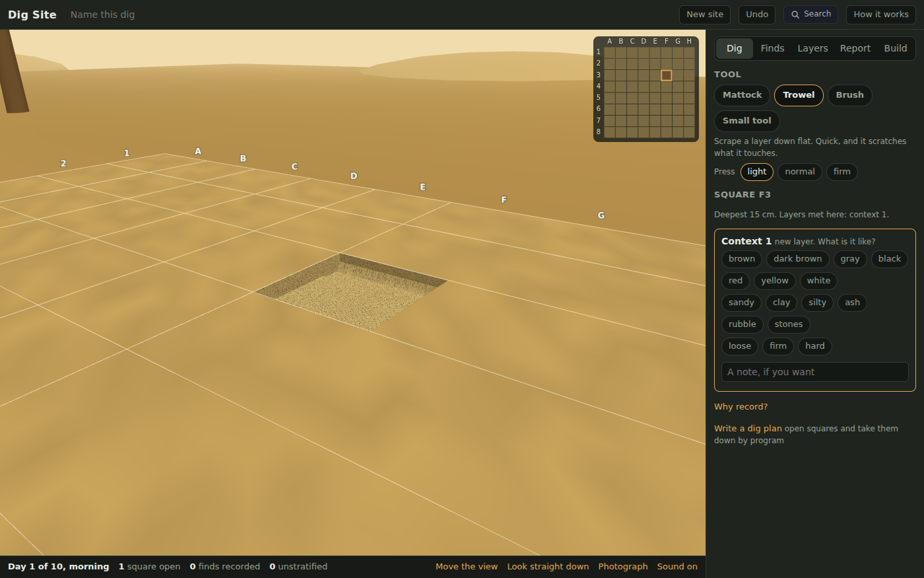Open the Finds tab

(x=772, y=48)
